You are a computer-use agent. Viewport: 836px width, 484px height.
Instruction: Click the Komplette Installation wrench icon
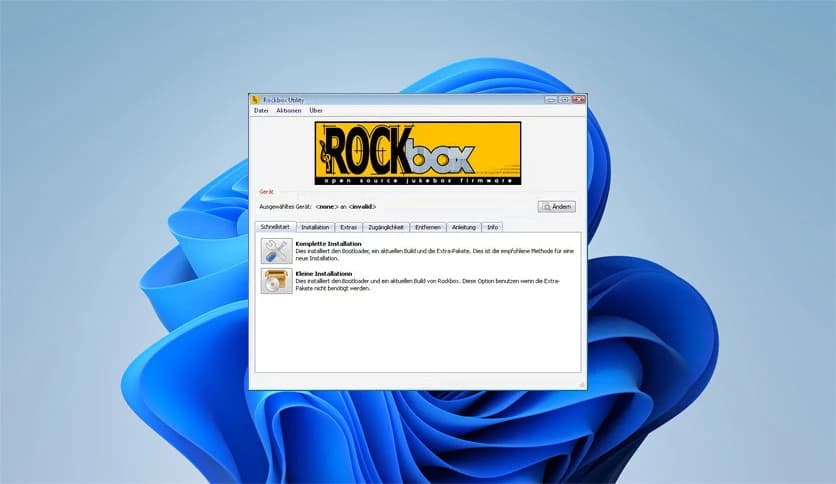[276, 251]
